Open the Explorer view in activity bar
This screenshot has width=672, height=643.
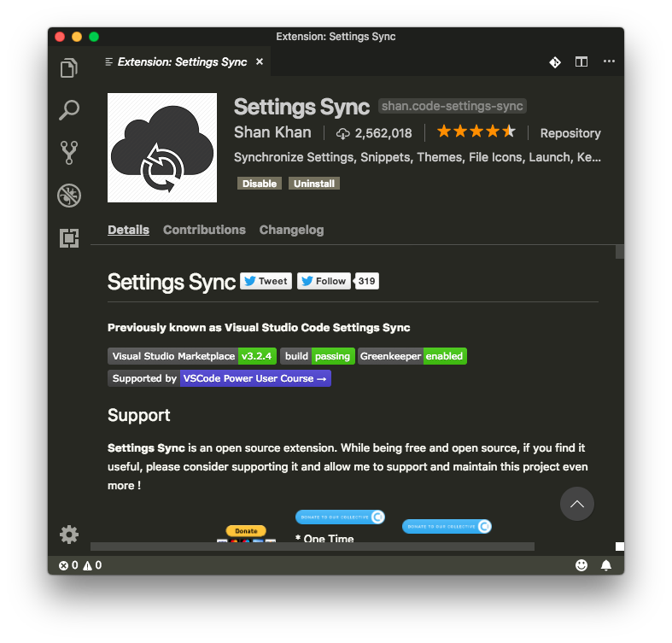coord(69,67)
